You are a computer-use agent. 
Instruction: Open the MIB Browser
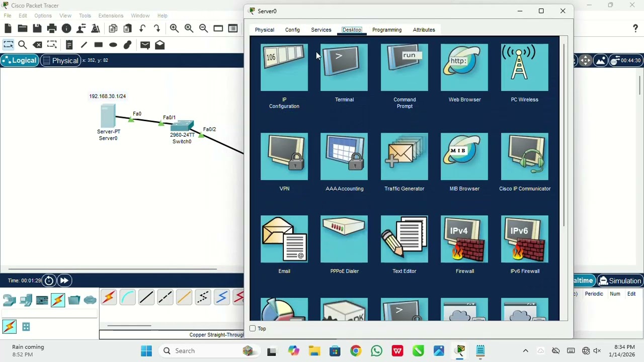point(464,156)
